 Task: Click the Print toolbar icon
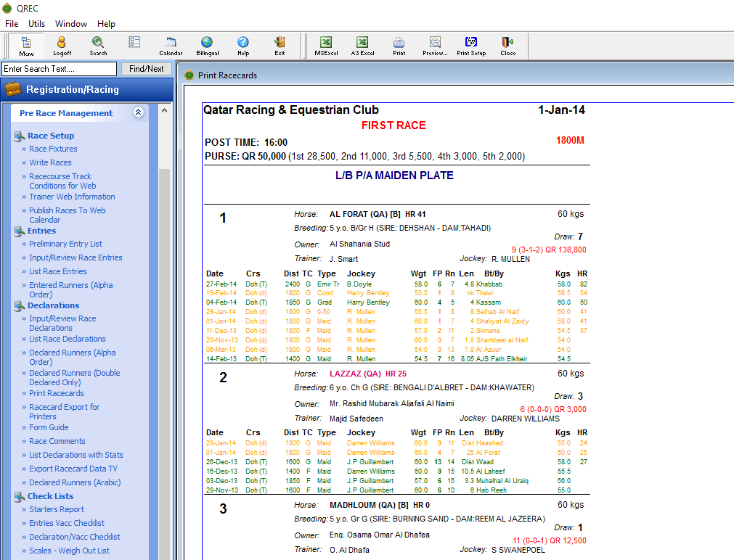[x=399, y=46]
